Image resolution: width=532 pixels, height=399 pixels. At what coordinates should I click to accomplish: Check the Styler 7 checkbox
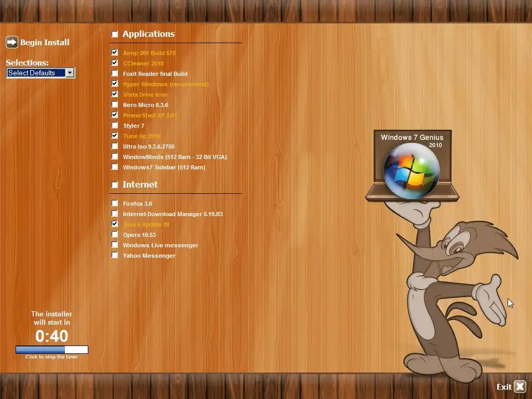115,126
